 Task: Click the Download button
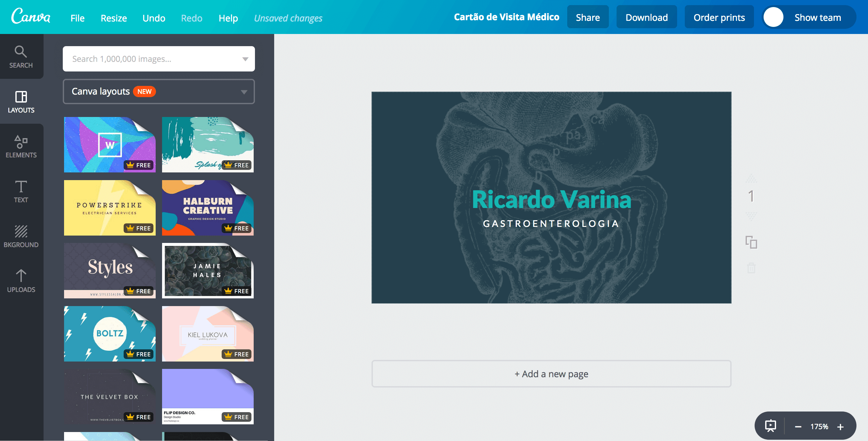(647, 17)
